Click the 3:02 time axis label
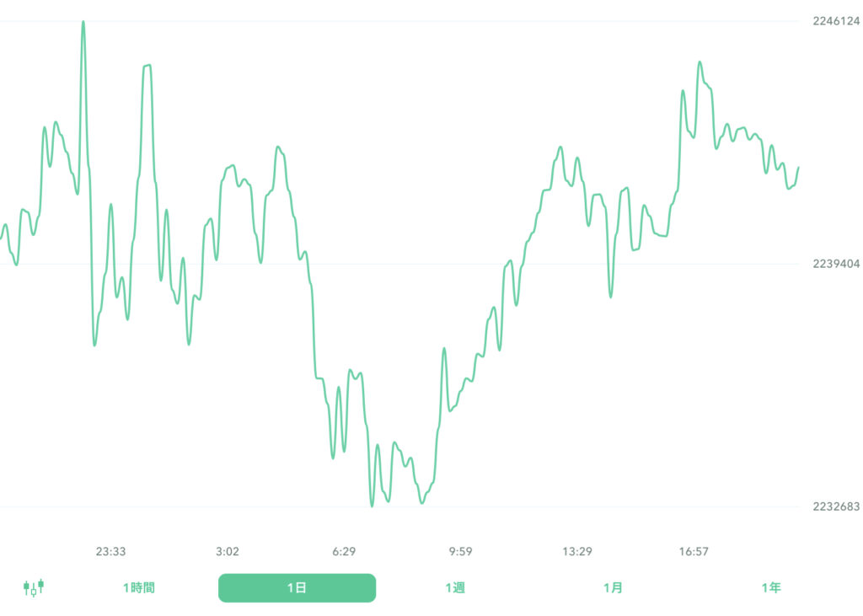 [228, 552]
